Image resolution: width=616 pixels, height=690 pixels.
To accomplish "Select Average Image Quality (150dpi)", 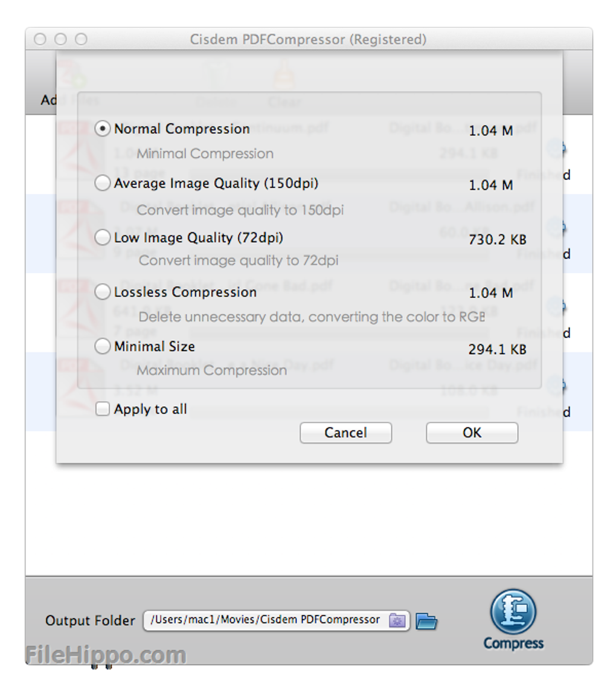I will 103,183.
